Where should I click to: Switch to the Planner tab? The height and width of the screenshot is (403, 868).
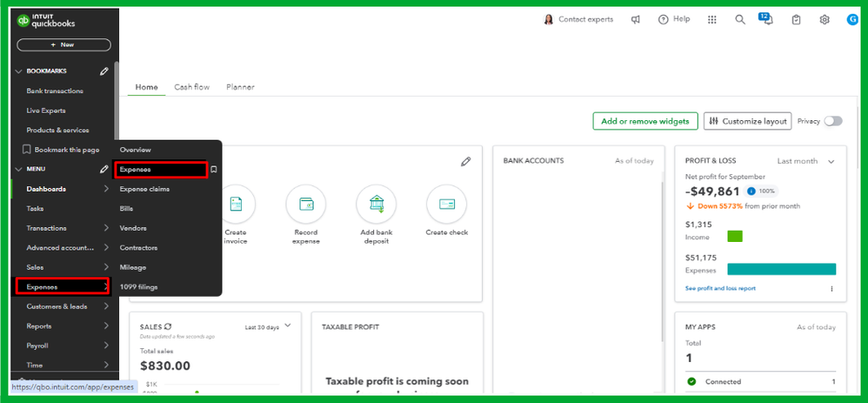[x=240, y=87]
